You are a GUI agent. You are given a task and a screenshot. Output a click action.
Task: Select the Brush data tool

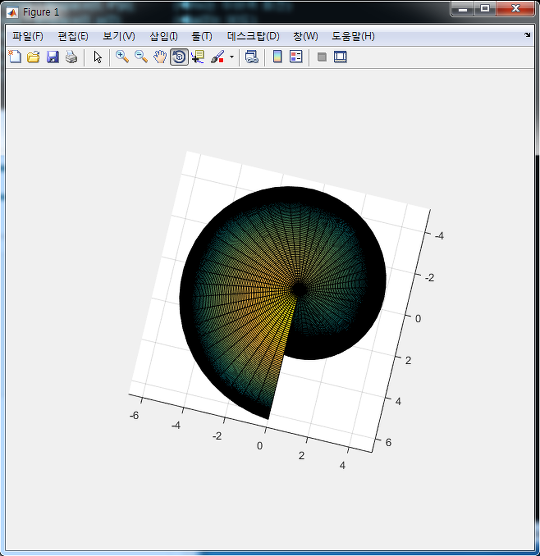[x=217, y=57]
